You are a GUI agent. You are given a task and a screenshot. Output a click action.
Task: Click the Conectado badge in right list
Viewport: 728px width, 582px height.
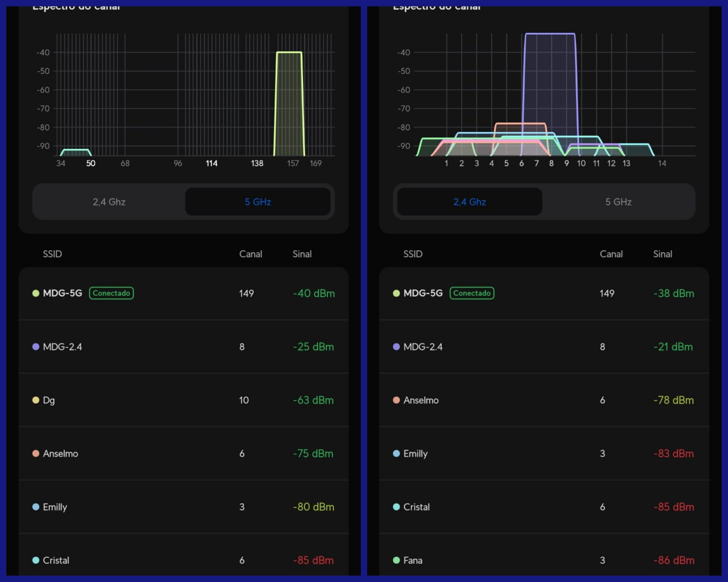[472, 293]
